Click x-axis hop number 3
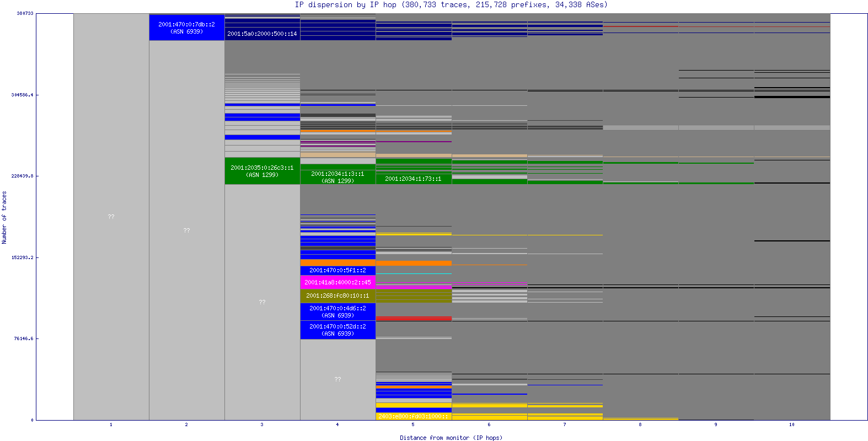This screenshot has width=868, height=441. coord(262,424)
